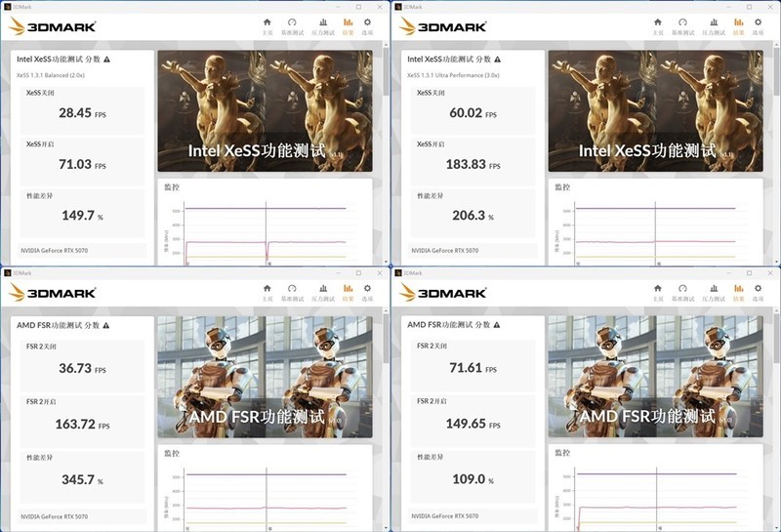Click 'XeSS 1.3.1 Ultra Performance (3.0x)' subtitle
Image resolution: width=781 pixels, height=532 pixels.
pos(453,75)
